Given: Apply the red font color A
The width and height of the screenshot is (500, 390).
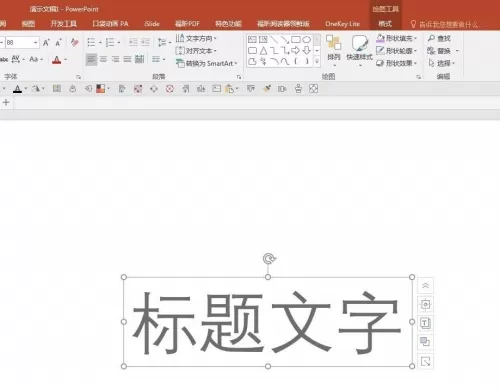Looking at the screenshot, I should click(x=57, y=60).
